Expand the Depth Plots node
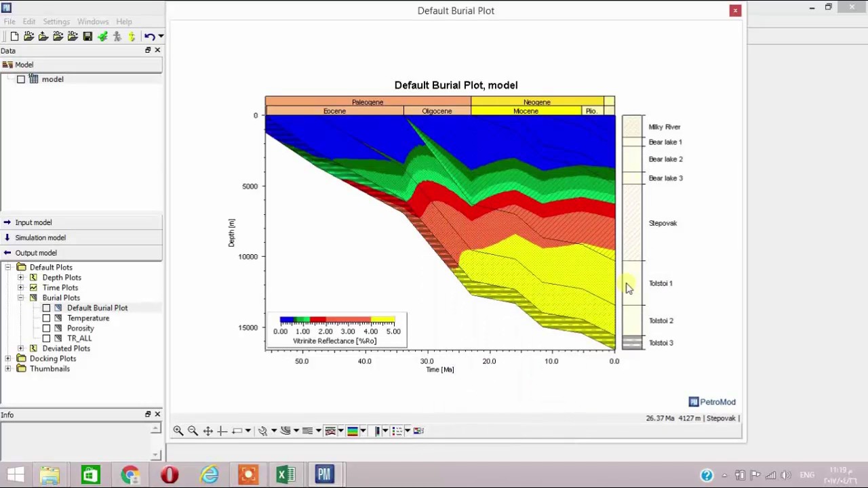Viewport: 868px width, 488px height. coord(20,277)
